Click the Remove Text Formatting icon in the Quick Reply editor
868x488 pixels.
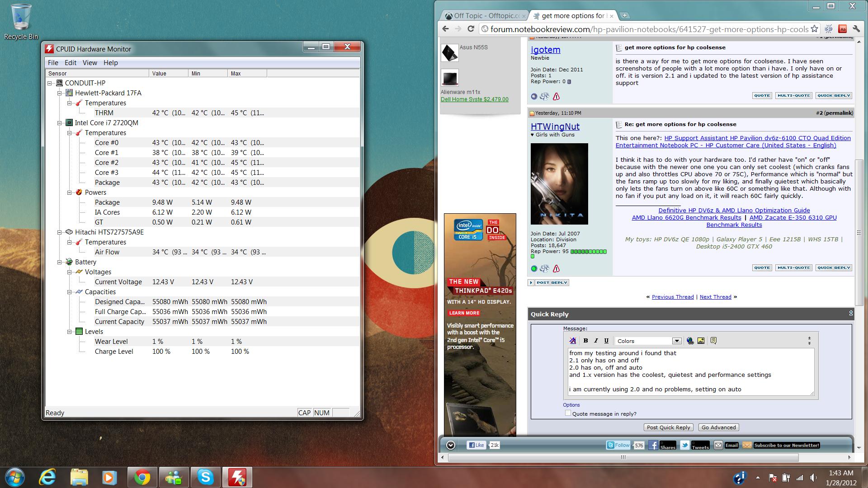(x=573, y=341)
